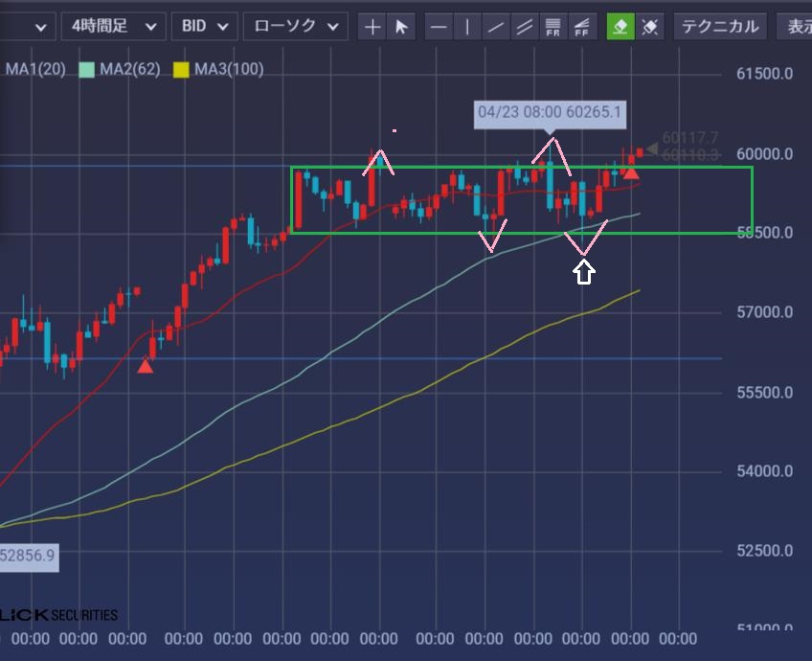Click the white up-arrow annotation on chart
812x661 pixels.
point(583,273)
